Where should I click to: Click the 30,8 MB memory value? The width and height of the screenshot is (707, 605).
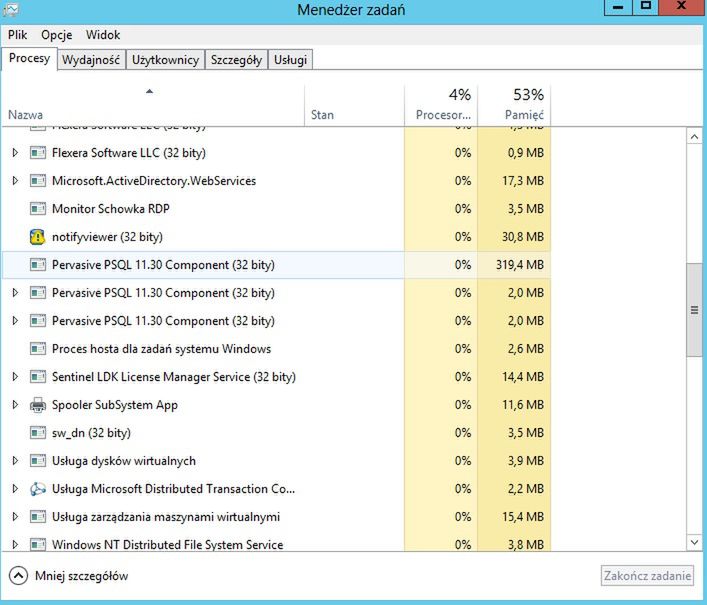point(523,237)
